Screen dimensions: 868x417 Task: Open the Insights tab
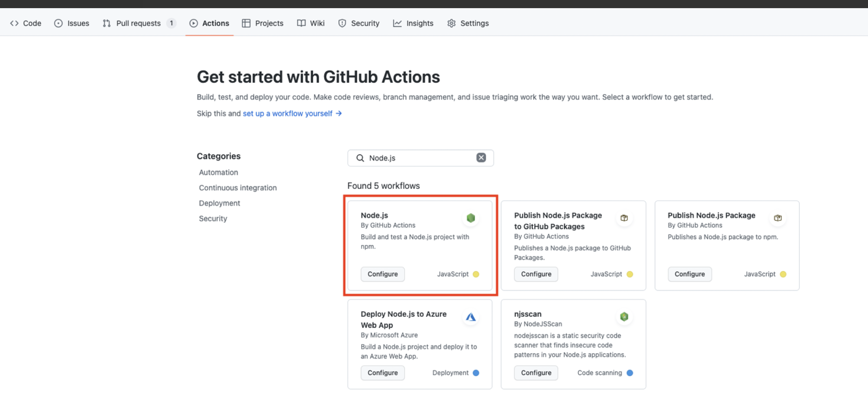click(413, 23)
